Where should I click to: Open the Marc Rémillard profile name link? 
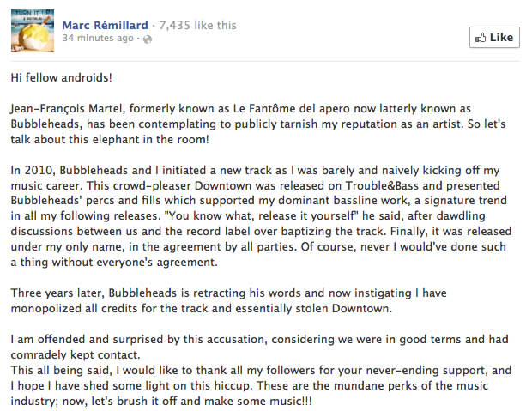[106, 26]
